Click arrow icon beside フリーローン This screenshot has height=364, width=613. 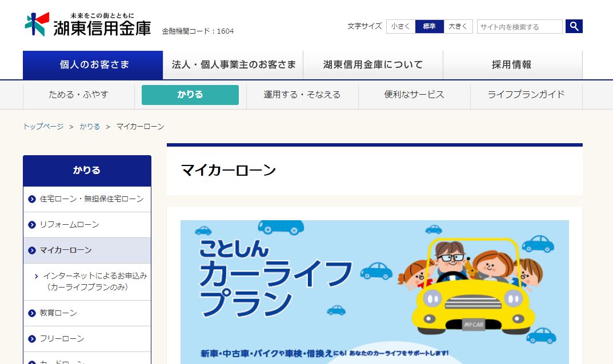coord(32,339)
